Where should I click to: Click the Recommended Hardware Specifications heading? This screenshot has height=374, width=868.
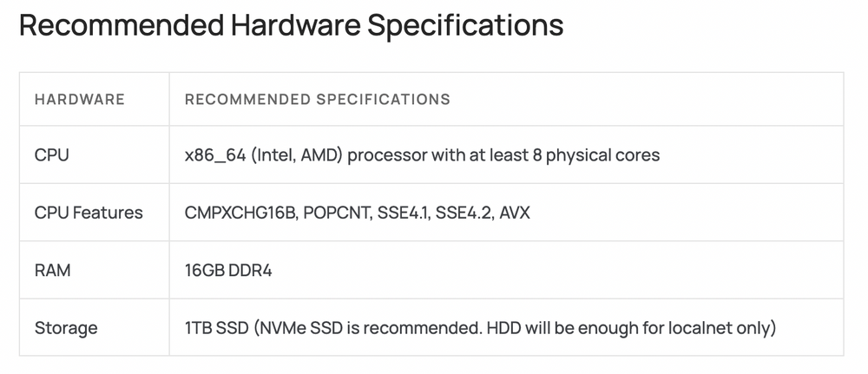[291, 26]
